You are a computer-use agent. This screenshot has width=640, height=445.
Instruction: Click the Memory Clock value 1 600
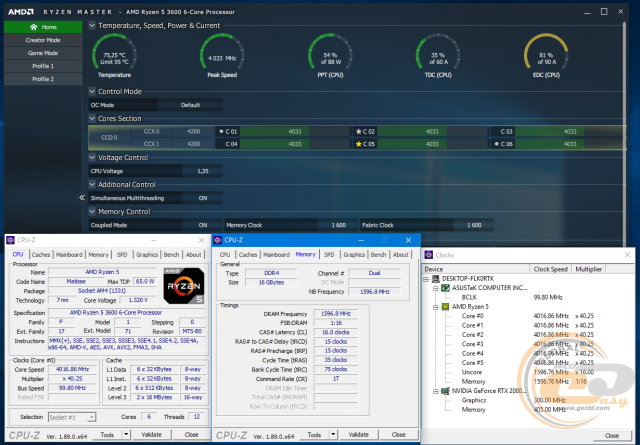[338, 225]
